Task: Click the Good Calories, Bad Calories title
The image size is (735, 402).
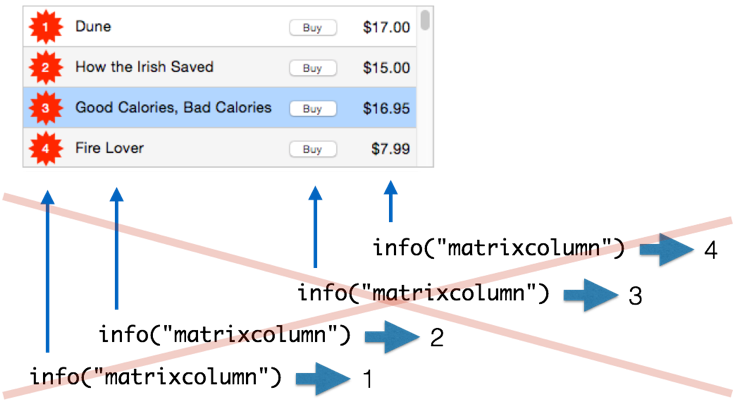Action: (x=173, y=107)
